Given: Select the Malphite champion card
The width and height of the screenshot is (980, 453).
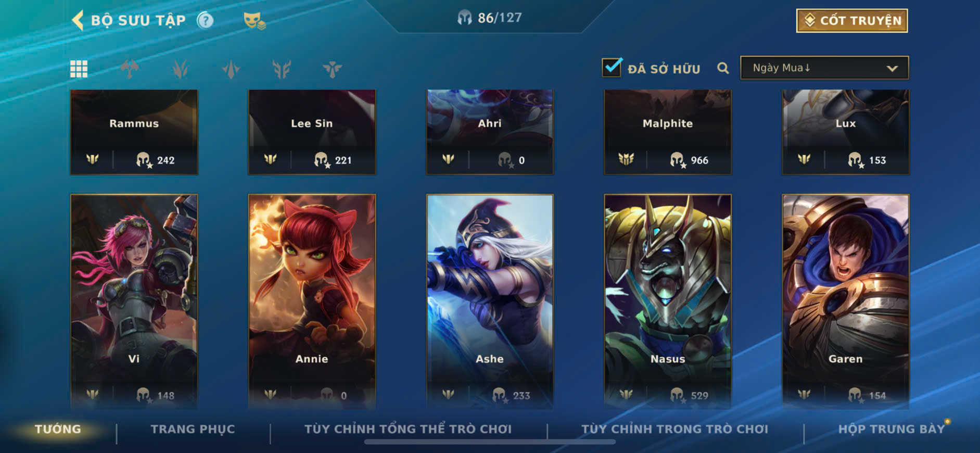Looking at the screenshot, I should [x=668, y=132].
